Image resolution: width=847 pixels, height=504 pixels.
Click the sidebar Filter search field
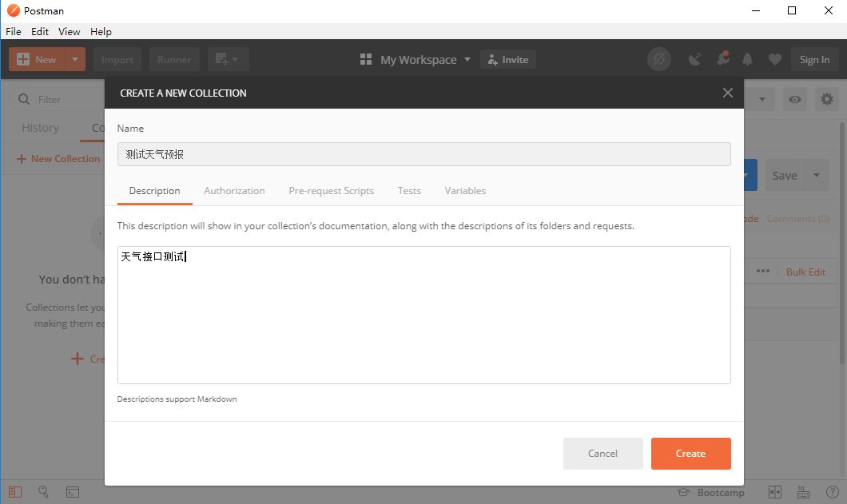(x=57, y=99)
